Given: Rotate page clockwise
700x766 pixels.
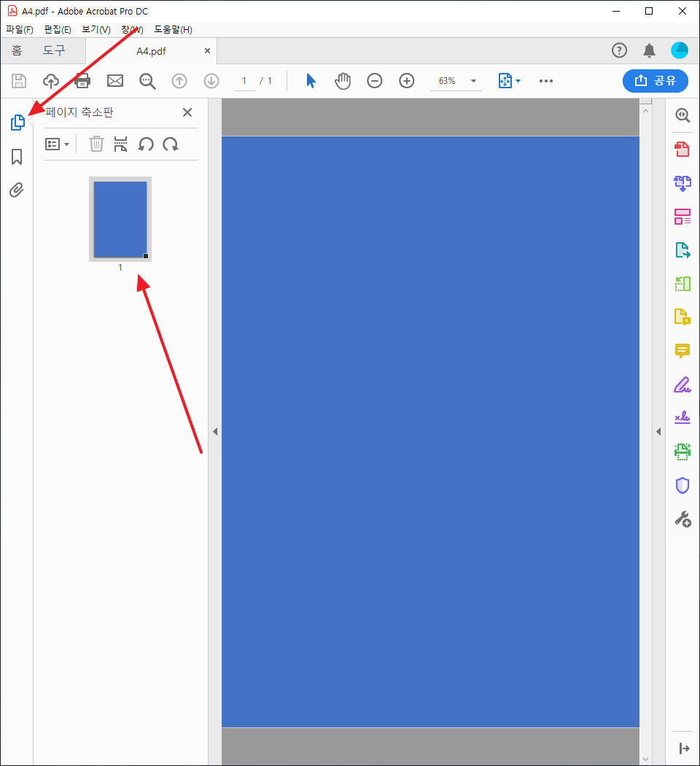Looking at the screenshot, I should [171, 144].
